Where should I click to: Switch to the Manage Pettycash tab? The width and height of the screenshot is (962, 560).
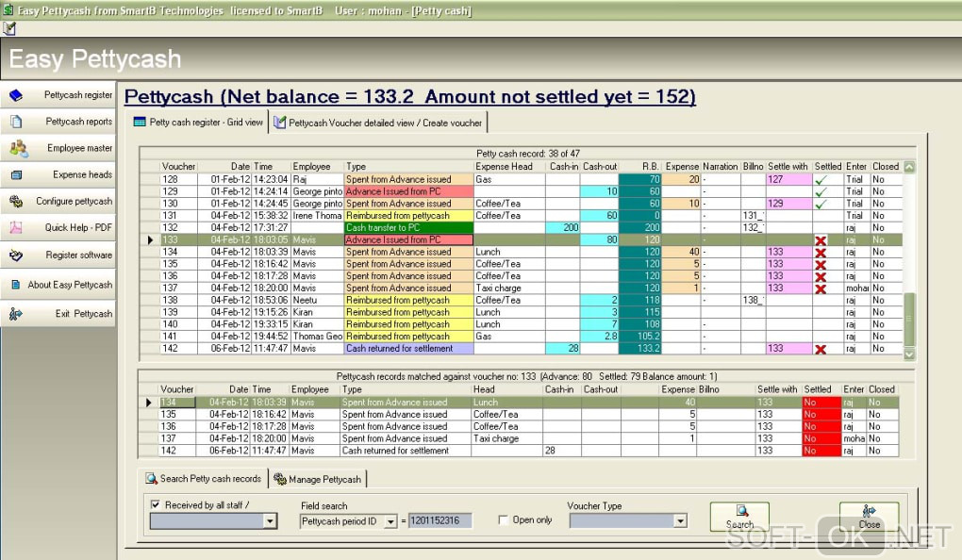318,479
